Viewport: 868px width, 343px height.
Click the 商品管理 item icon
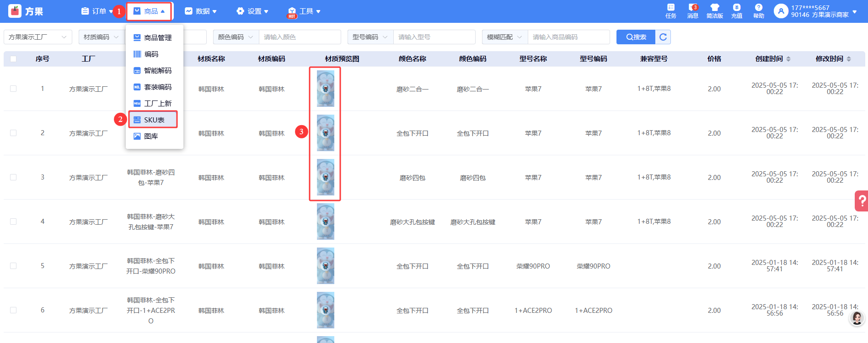pyautogui.click(x=137, y=37)
